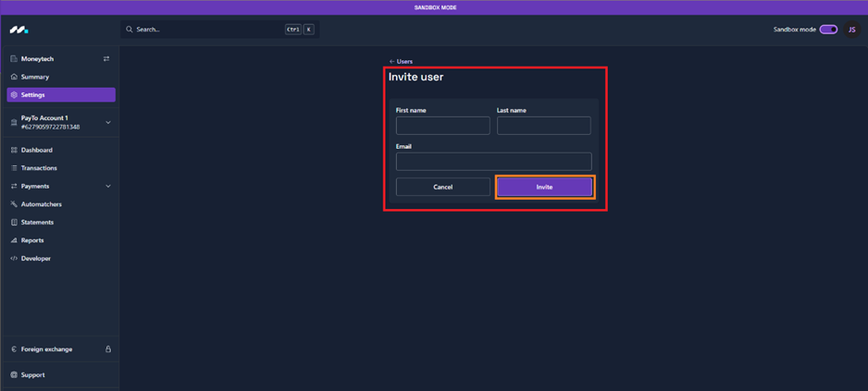This screenshot has height=391, width=868.
Task: Click the Moneytech logo icon
Action: 19,30
